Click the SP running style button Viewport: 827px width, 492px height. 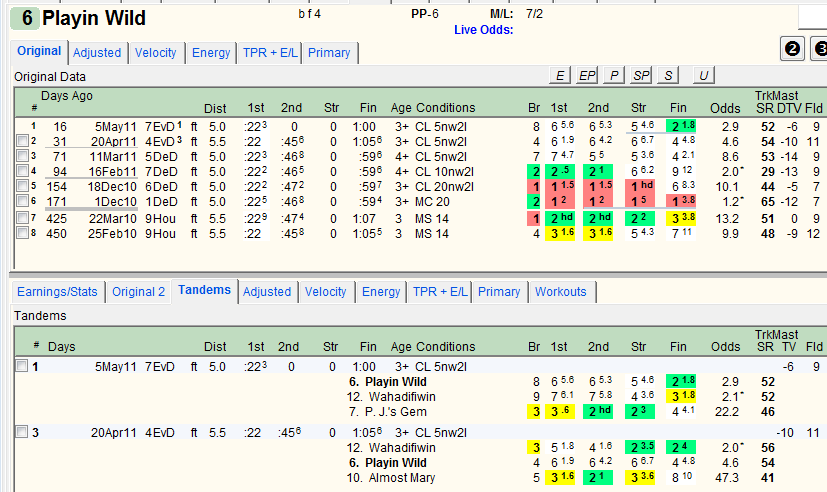pyautogui.click(x=641, y=75)
